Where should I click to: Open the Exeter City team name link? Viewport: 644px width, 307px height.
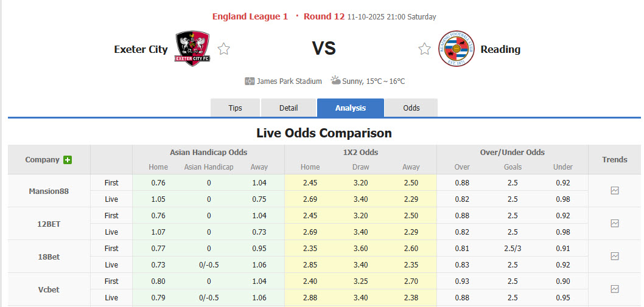141,49
